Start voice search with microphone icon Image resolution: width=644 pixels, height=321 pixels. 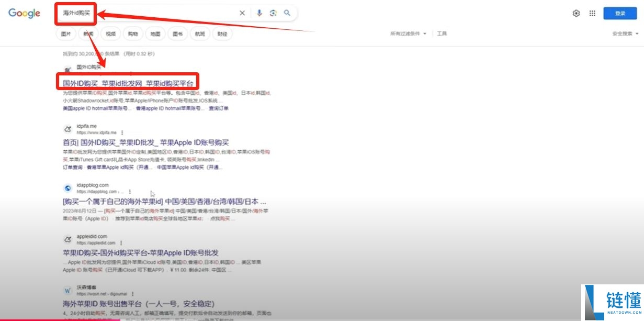pyautogui.click(x=259, y=13)
